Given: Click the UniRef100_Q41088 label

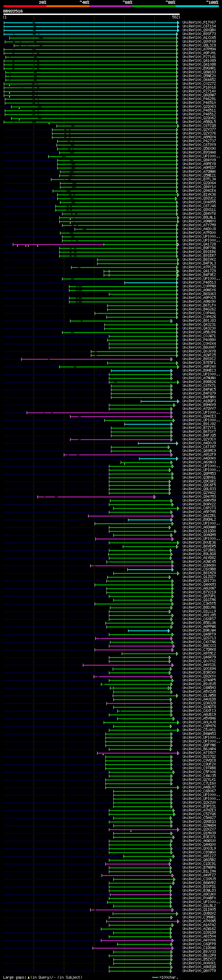Looking at the screenshot, I should click(x=199, y=64).
